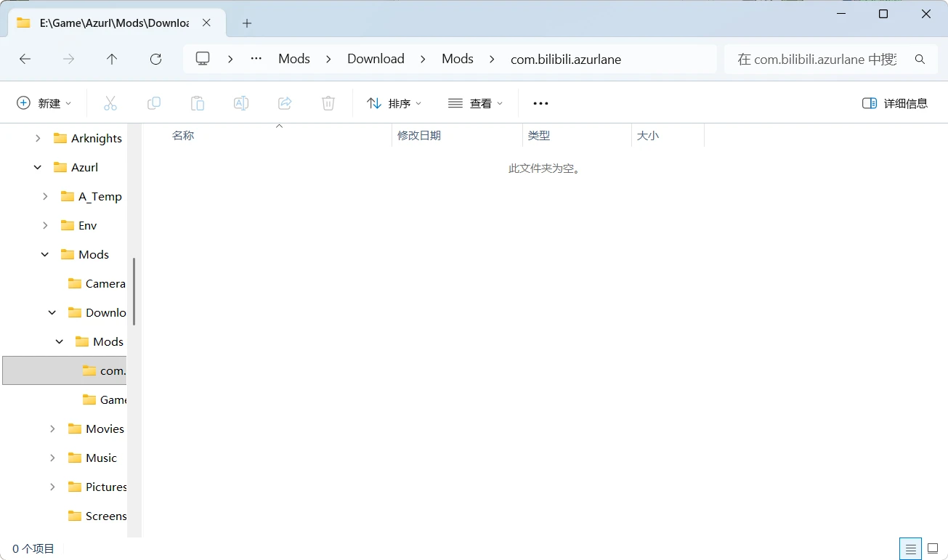Open the toolbar overflow menu with three dots
Screen dimensions: 948x560
(x=540, y=102)
